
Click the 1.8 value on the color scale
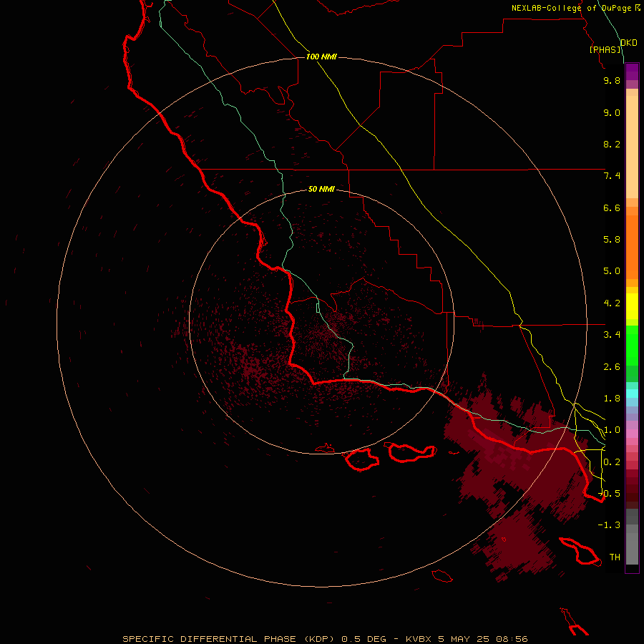[612, 399]
